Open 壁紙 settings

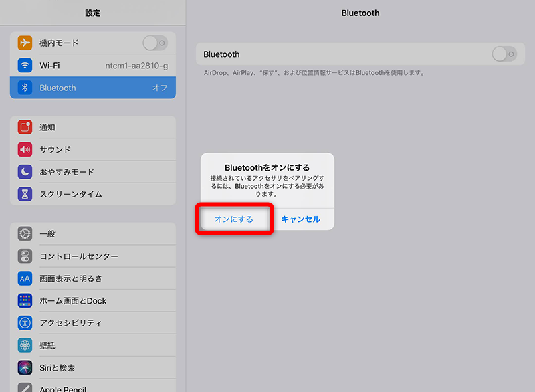(x=93, y=345)
